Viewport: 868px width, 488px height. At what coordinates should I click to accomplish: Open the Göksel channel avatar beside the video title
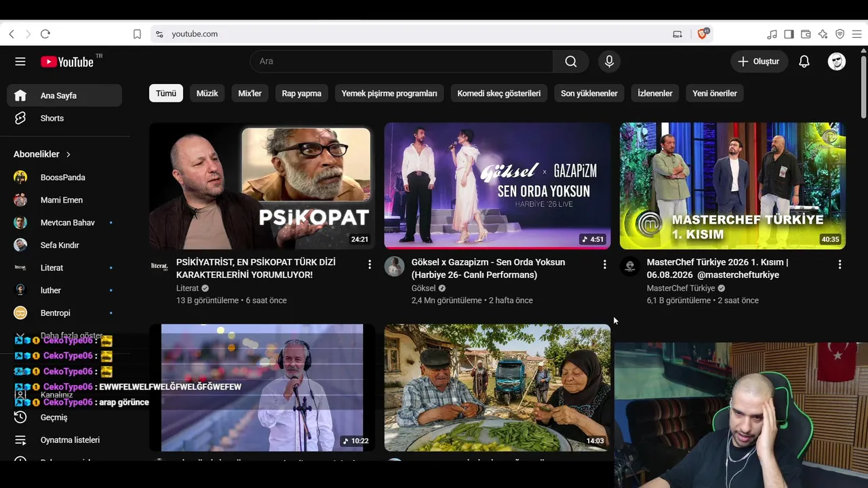click(394, 267)
